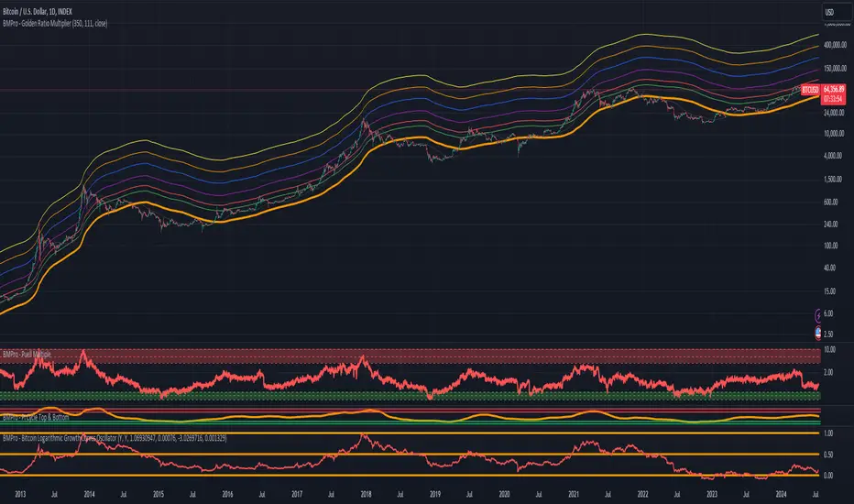
Task: Click the 150,000.00 price scale label
Action: [835, 69]
